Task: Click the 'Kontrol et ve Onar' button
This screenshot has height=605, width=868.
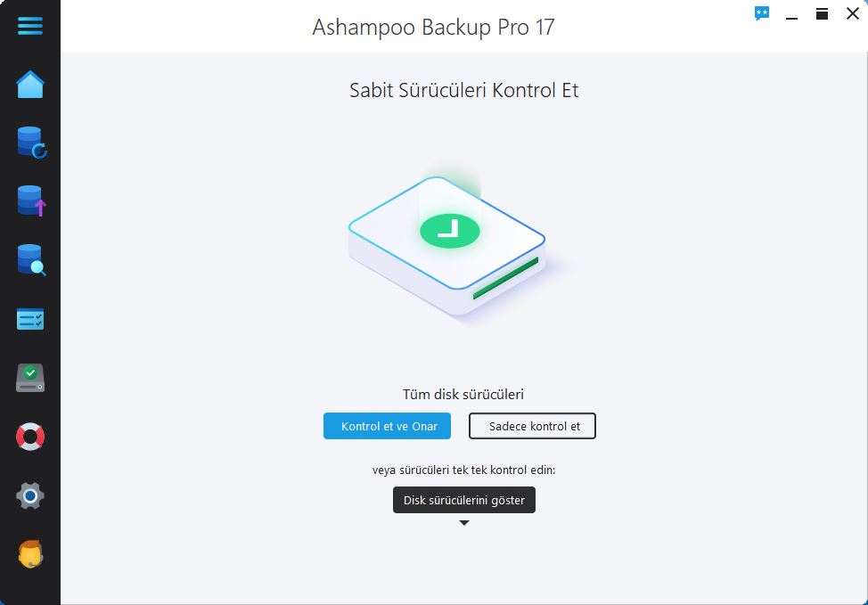Action: point(387,426)
